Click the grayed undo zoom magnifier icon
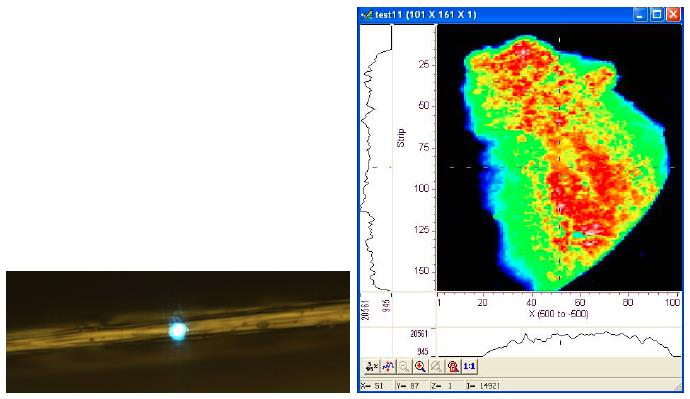Screen dimensions: 690x399 pos(437,366)
